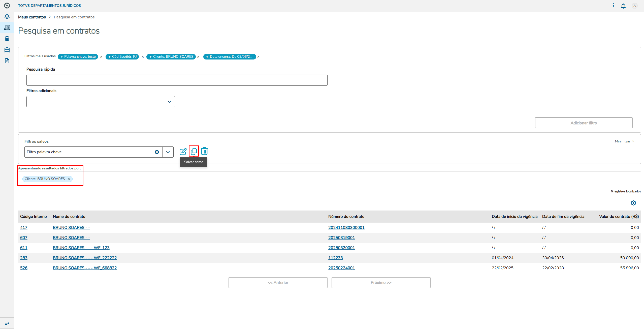
Task: Expand Filtros adicionais dropdown
Action: pyautogui.click(x=169, y=102)
